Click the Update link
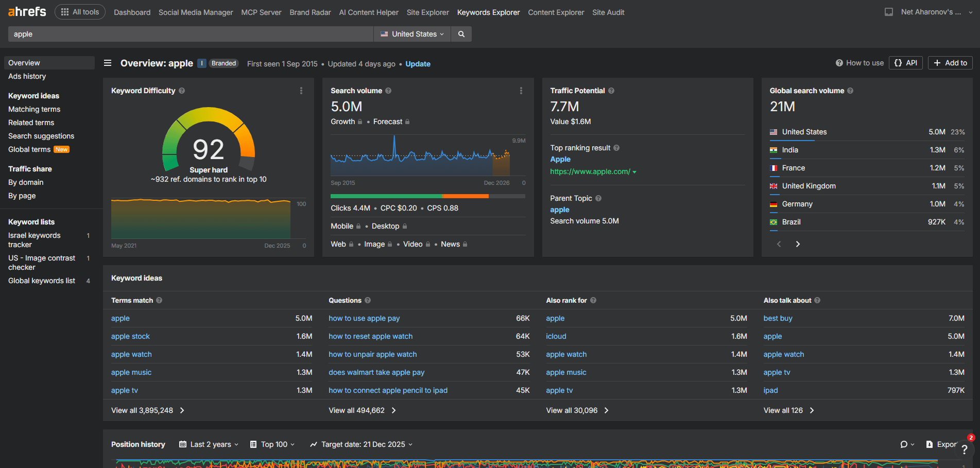Screen dimensions: 980x468 tap(418, 64)
